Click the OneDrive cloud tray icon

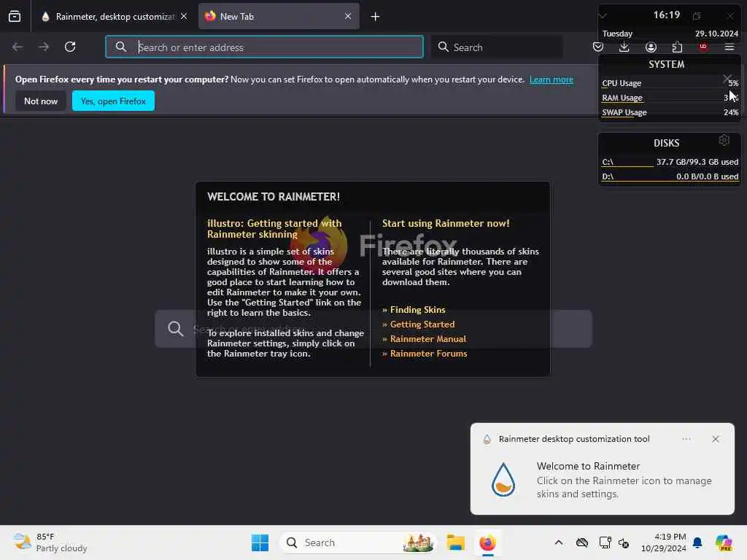(582, 542)
